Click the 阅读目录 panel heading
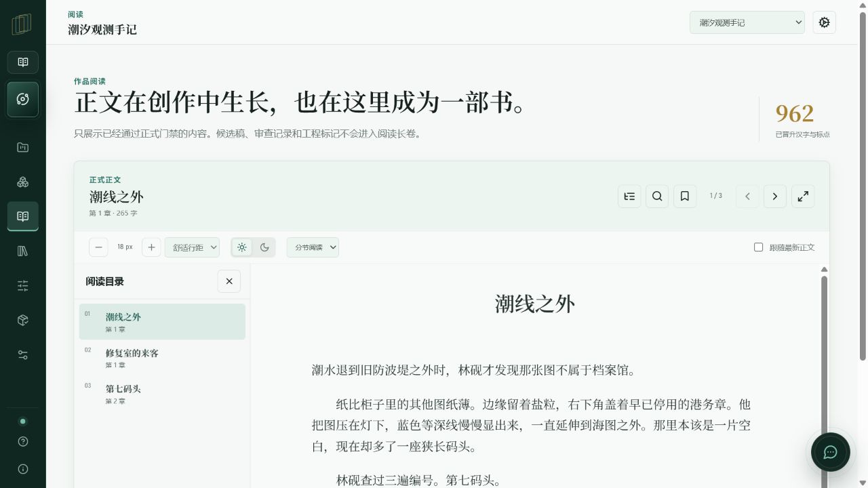868x488 pixels. point(104,281)
